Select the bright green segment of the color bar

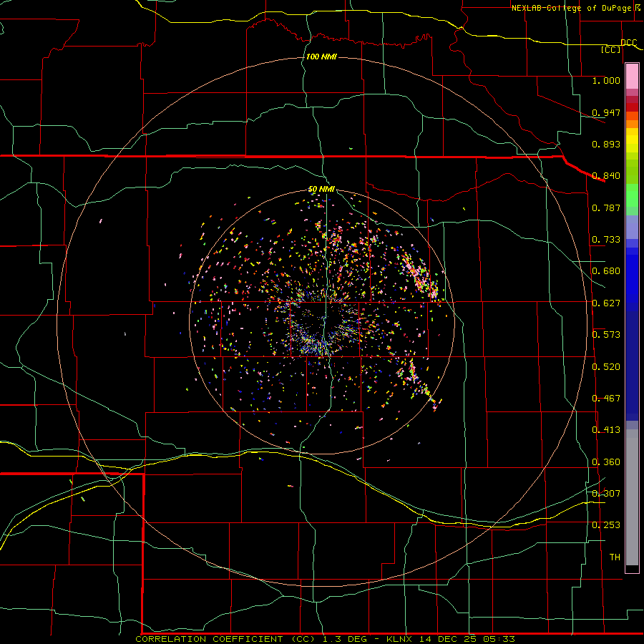pos(632,195)
